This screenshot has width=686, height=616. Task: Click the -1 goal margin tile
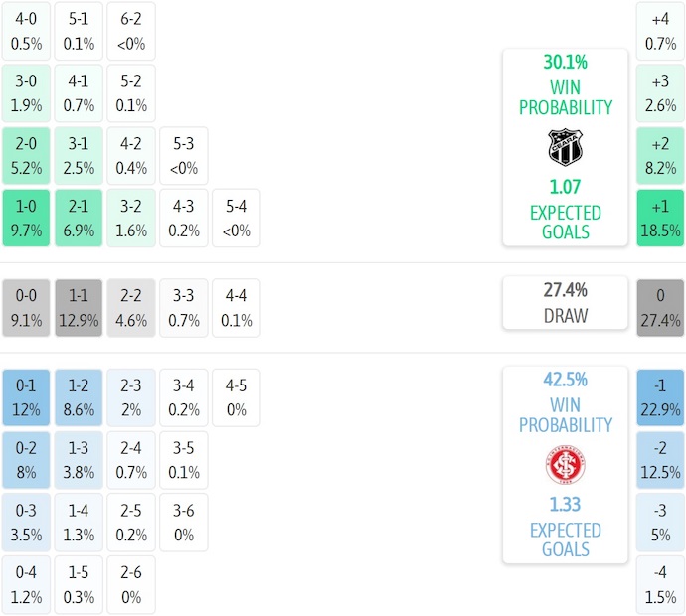(x=661, y=397)
